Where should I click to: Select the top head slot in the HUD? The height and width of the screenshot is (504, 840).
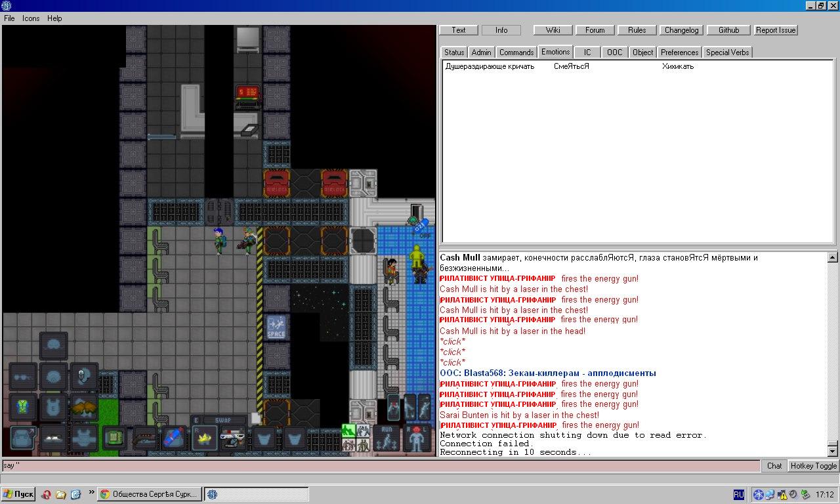(x=54, y=346)
